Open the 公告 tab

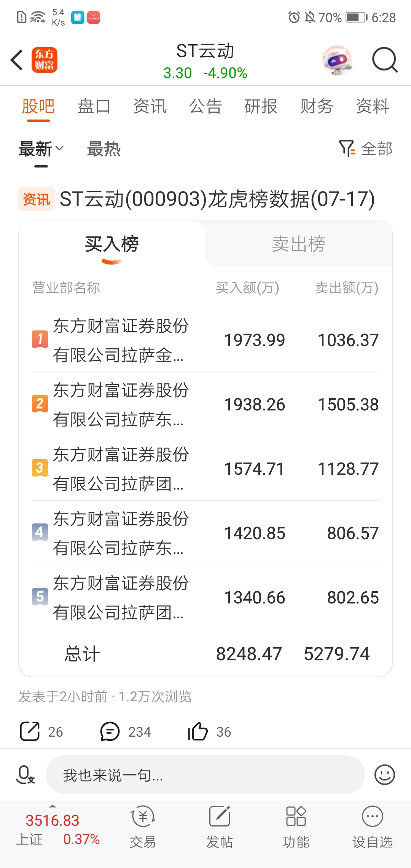click(205, 106)
